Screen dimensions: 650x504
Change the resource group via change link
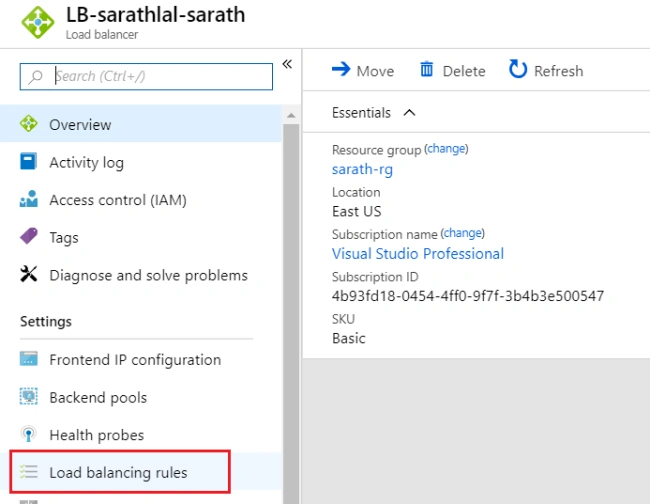[x=446, y=148]
